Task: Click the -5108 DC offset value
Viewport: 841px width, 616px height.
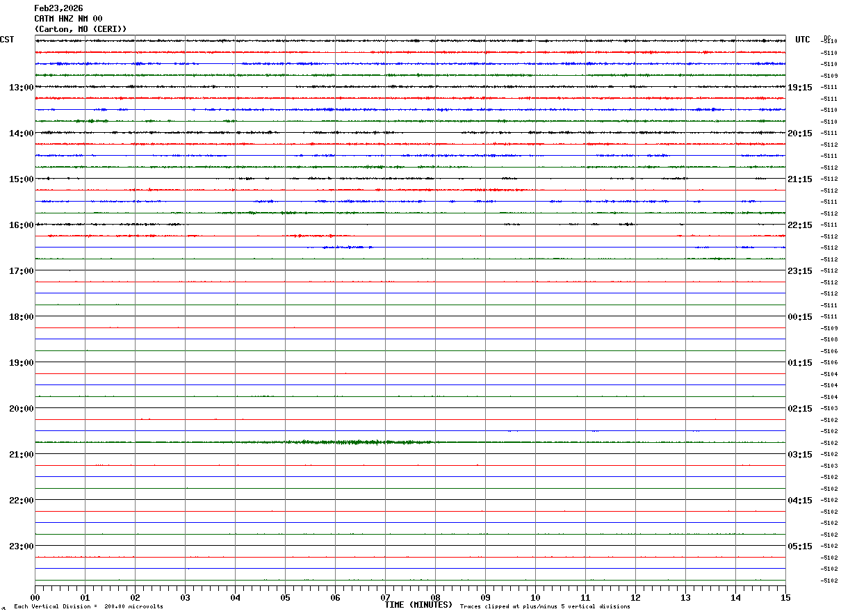Action: [829, 339]
